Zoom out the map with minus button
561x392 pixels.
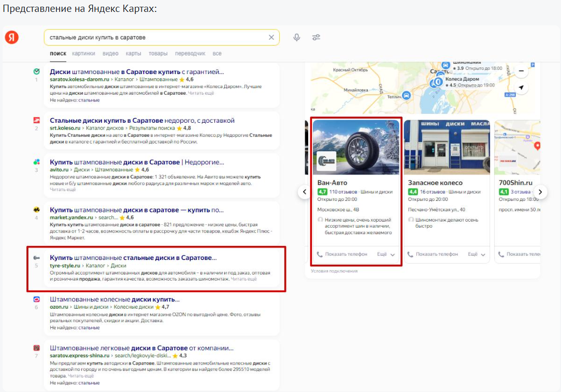[521, 71]
